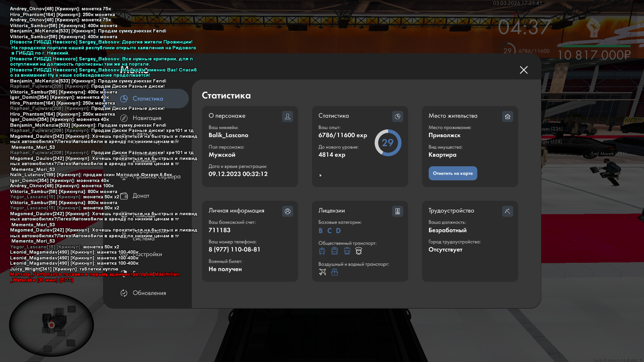Image resolution: width=644 pixels, height=362 pixels.
Task: Click the boat license icon
Action: point(334,272)
